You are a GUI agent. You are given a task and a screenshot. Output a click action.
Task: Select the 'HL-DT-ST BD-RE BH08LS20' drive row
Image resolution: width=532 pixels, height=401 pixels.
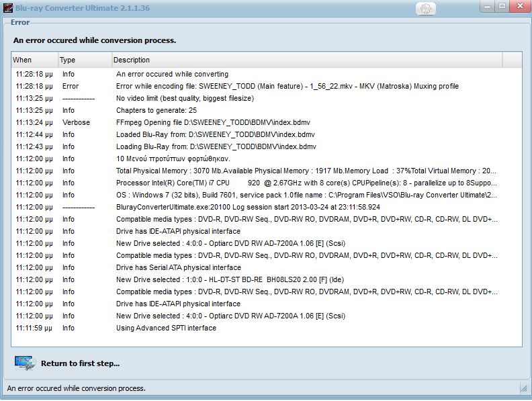(267, 279)
